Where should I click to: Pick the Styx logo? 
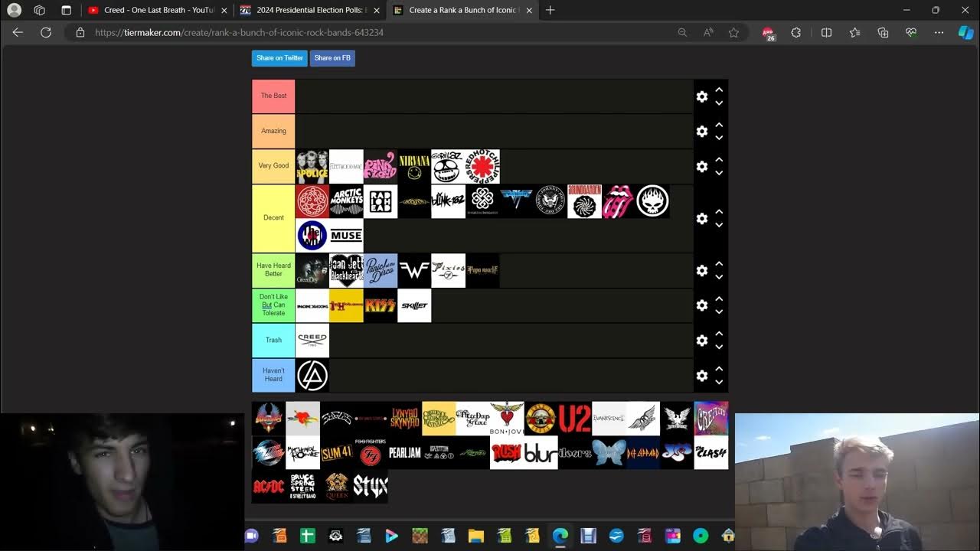coord(371,486)
